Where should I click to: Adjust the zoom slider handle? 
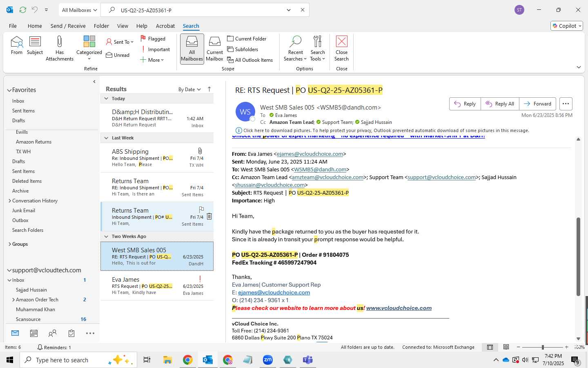click(x=543, y=347)
